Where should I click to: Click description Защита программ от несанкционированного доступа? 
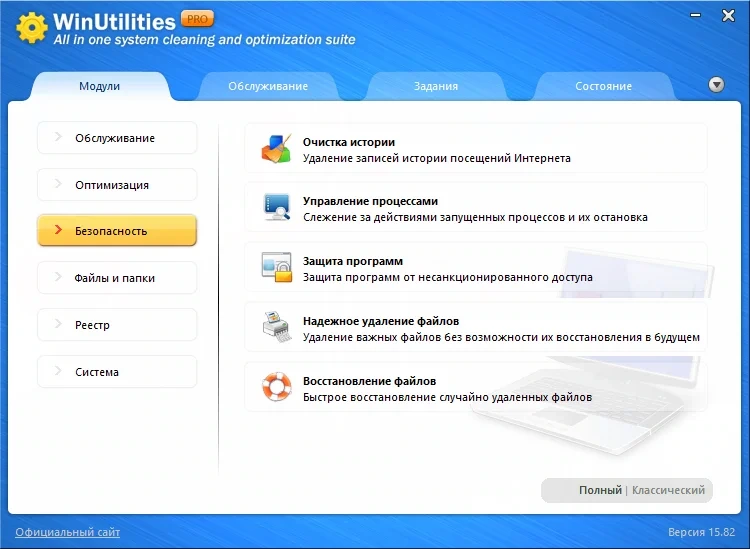point(448,277)
